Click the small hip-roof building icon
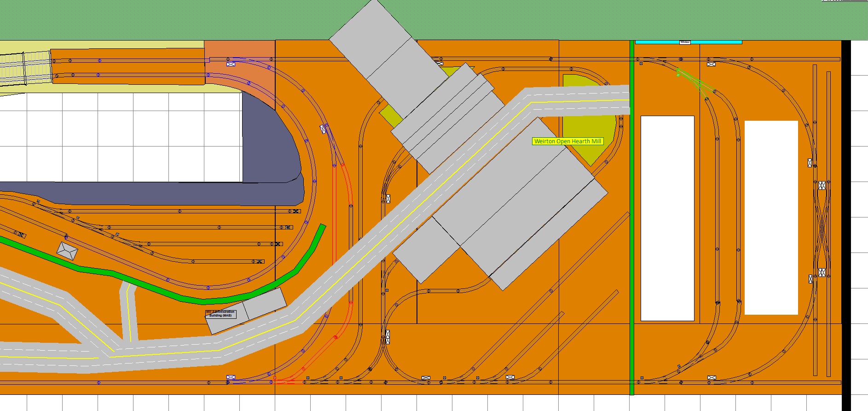The height and width of the screenshot is (411, 868). [67, 251]
